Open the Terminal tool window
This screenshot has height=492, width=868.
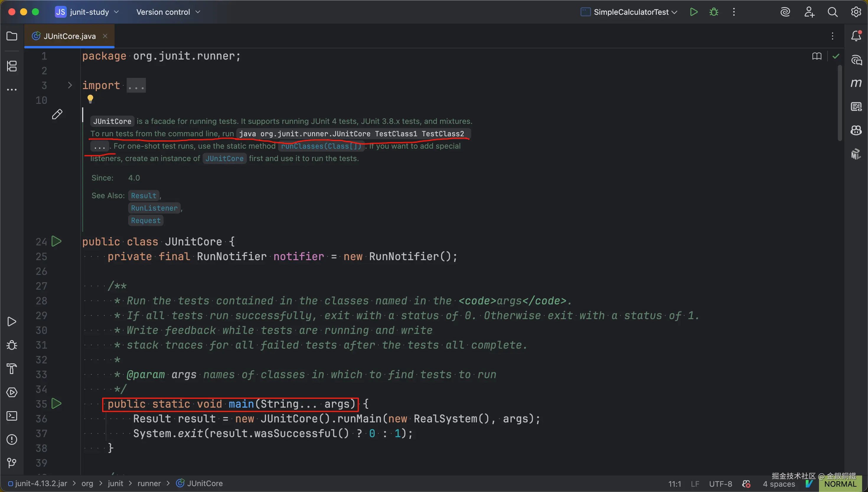tap(12, 416)
